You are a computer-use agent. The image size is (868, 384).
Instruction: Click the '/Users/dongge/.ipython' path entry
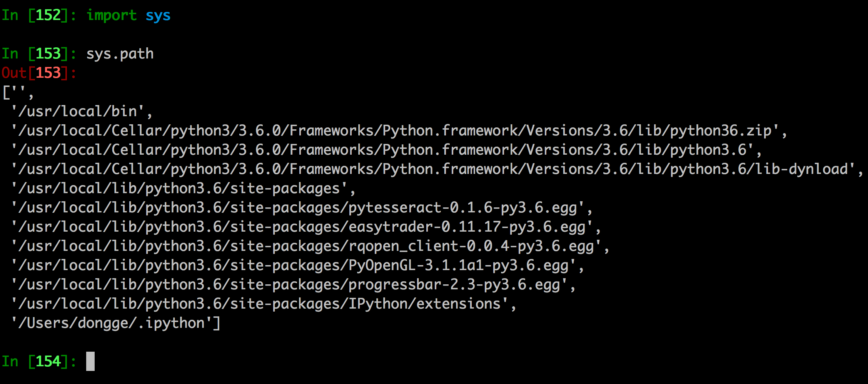[115, 323]
